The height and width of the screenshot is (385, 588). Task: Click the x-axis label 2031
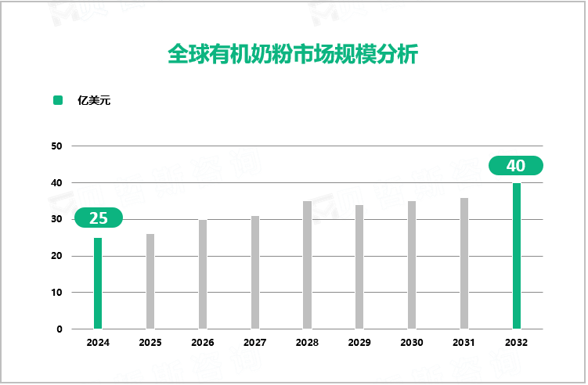464,343
